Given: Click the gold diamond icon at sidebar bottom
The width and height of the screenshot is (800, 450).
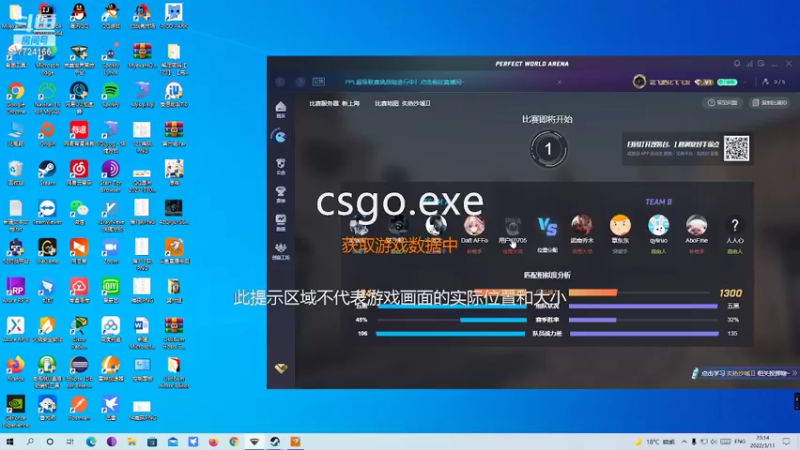Looking at the screenshot, I should click(x=281, y=368).
